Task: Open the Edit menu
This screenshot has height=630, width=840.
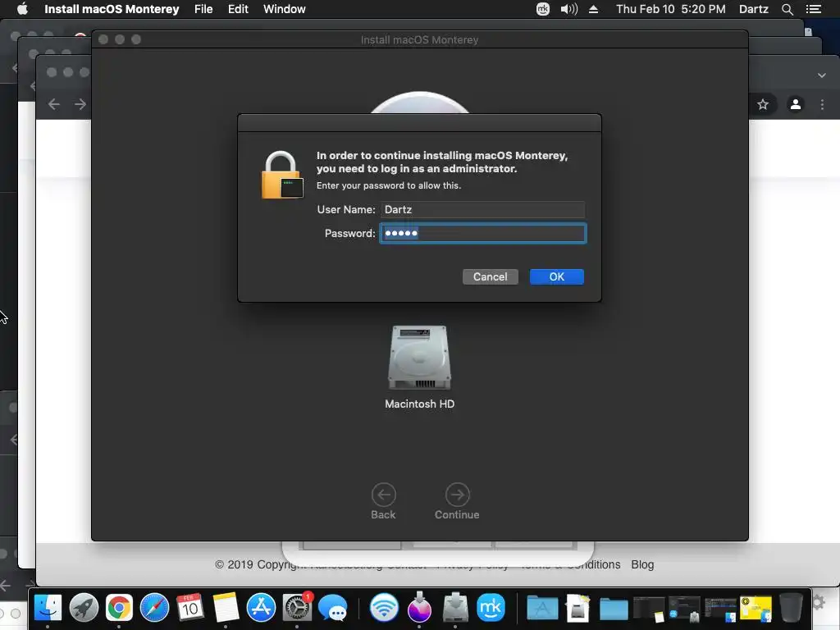Action: pyautogui.click(x=238, y=9)
